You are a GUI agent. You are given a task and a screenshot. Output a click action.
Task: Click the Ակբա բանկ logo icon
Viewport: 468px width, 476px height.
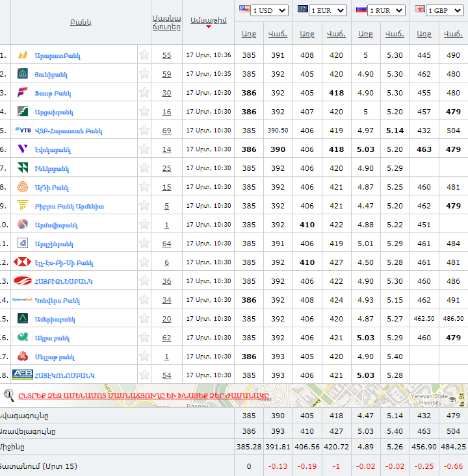click(23, 337)
